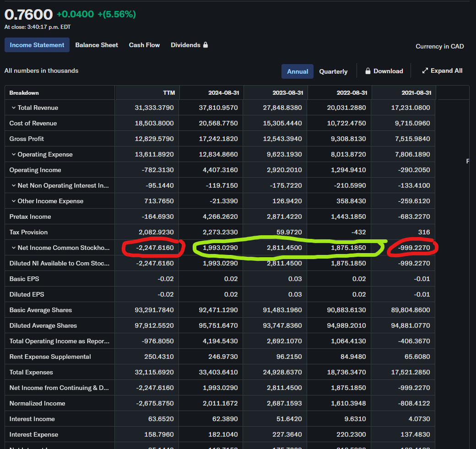This screenshot has height=449, width=476.
Task: Expand Net Income Common Stockholders row
Action: click(13, 248)
